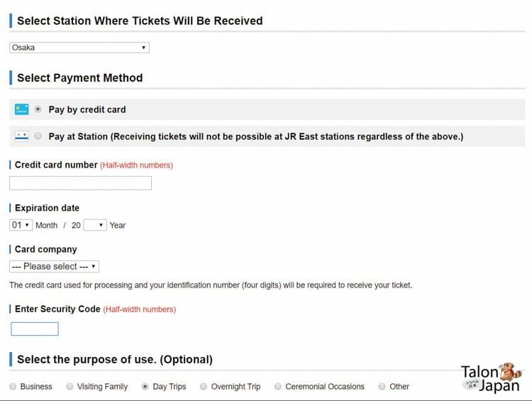Expand the Card company Please select dropdown
The width and height of the screenshot is (532, 401).
coord(55,267)
